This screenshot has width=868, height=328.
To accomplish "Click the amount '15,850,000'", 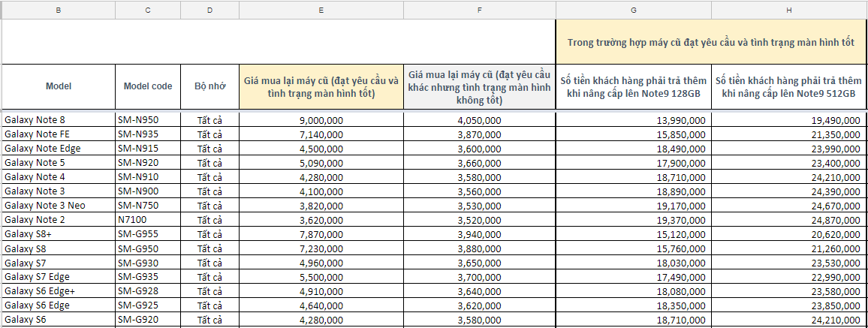I will [633, 134].
